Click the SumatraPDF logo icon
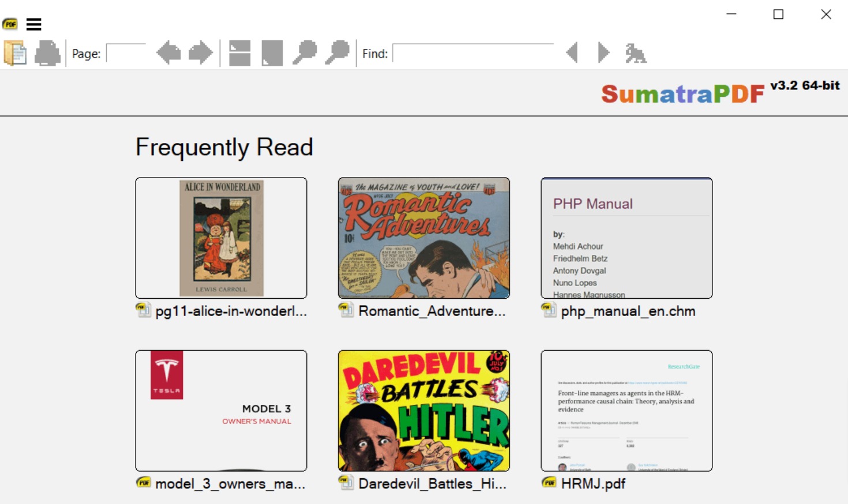The height and width of the screenshot is (504, 848). [x=10, y=24]
